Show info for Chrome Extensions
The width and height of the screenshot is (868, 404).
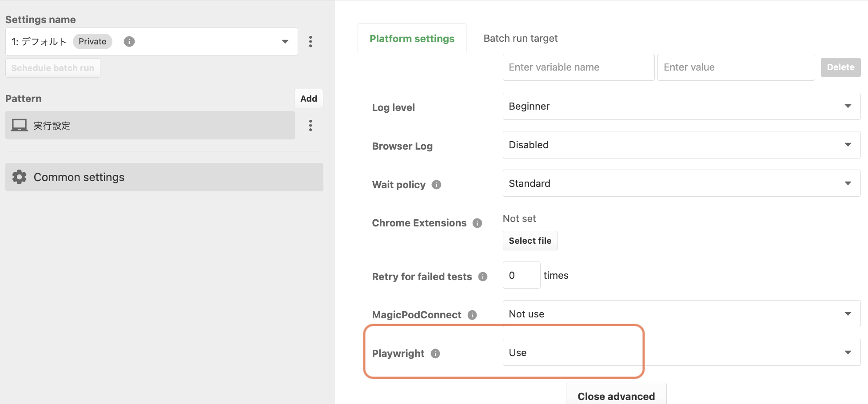pyautogui.click(x=478, y=223)
